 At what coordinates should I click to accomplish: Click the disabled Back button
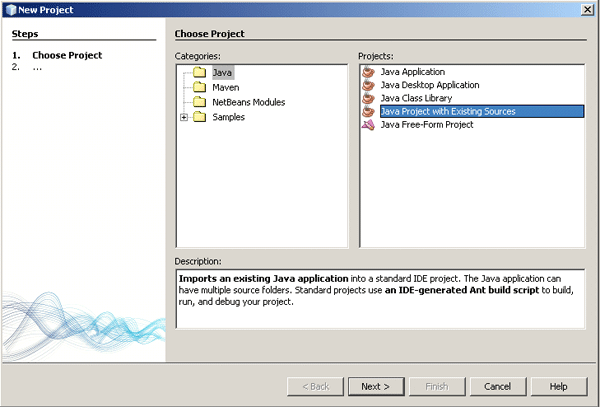[x=315, y=386]
